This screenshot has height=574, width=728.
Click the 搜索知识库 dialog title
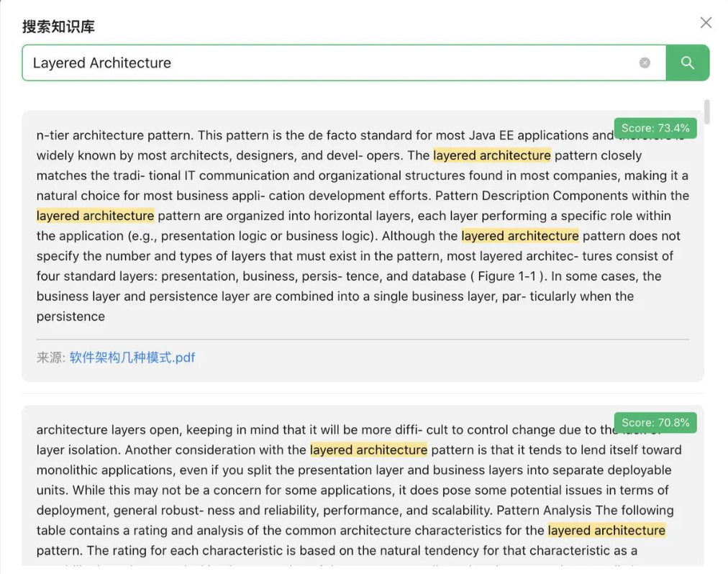(58, 27)
